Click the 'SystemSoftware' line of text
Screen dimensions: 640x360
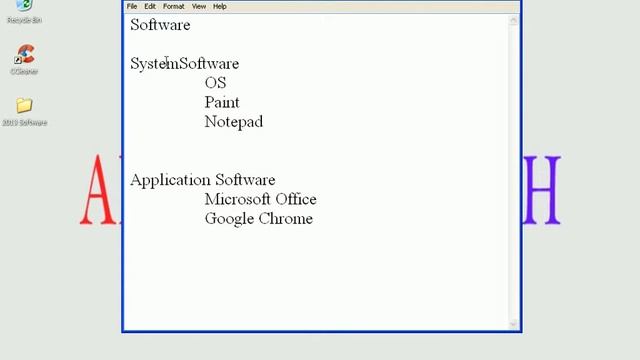tap(185, 64)
